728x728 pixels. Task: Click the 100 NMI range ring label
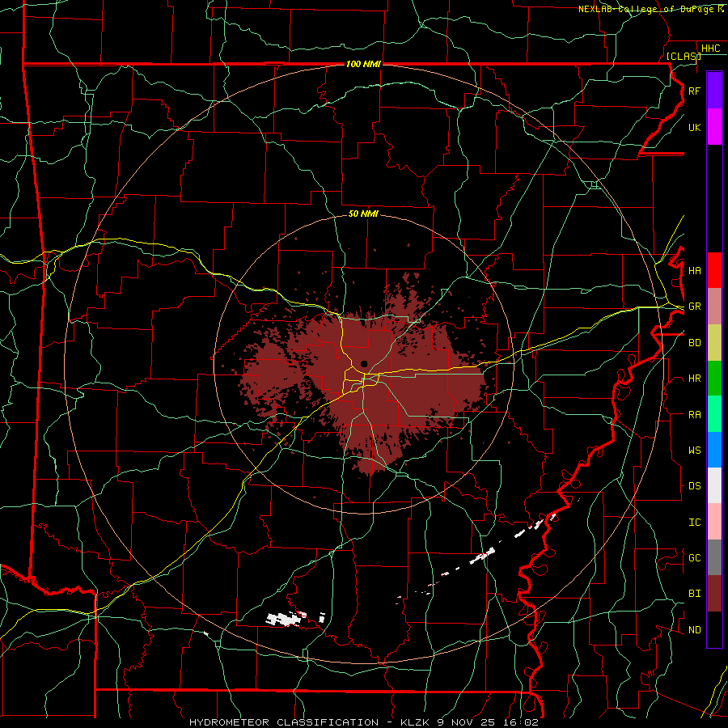pos(363,64)
